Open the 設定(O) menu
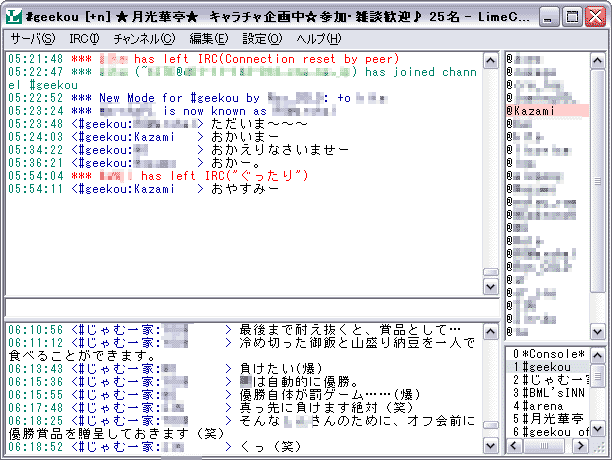 point(261,39)
